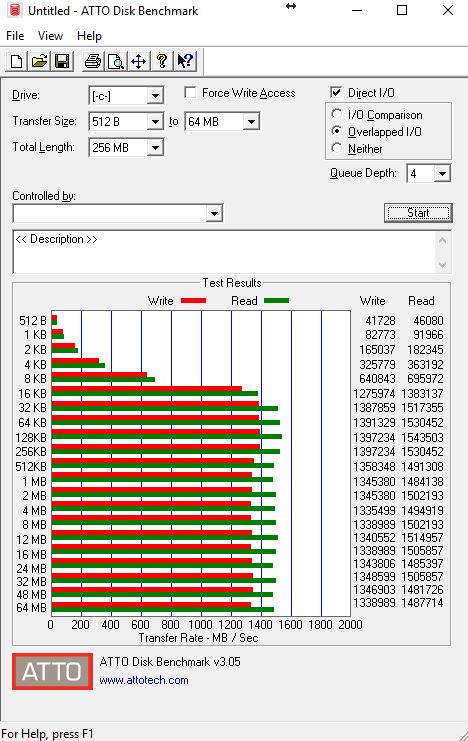Choose the Neither radio option
The height and width of the screenshot is (741, 468).
coord(337,148)
